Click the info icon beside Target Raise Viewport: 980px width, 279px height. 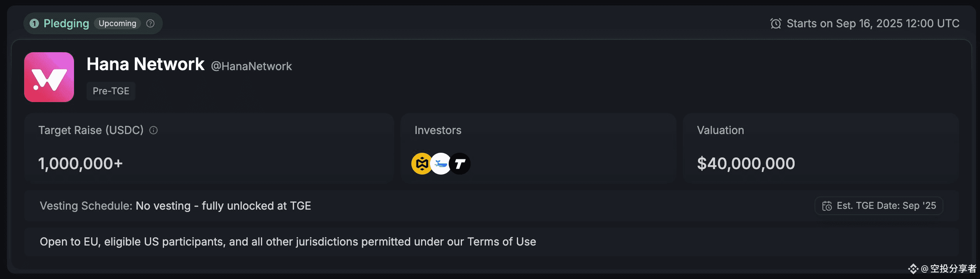click(x=153, y=130)
